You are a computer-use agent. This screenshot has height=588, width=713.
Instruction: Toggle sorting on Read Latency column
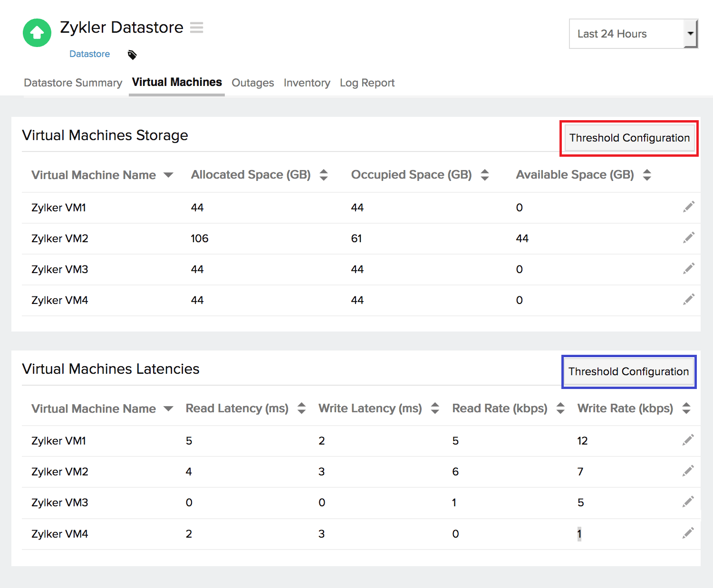[301, 408]
